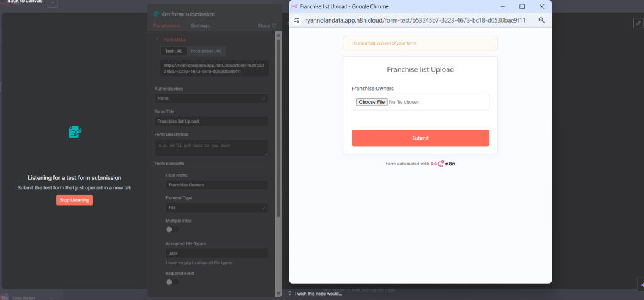The height and width of the screenshot is (300, 644).
Task: Click the site settings icon in Chrome address bar
Action: pyautogui.click(x=297, y=19)
